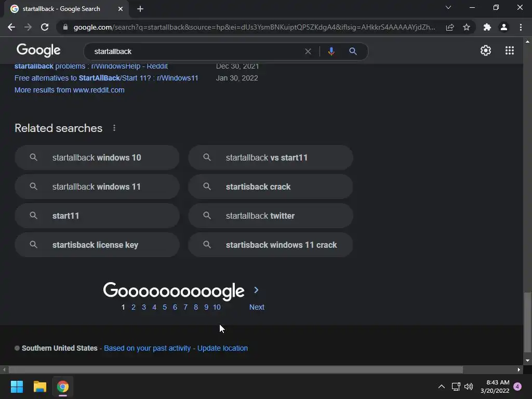Click the search input containing startallback
The width and height of the screenshot is (532, 399).
197,51
